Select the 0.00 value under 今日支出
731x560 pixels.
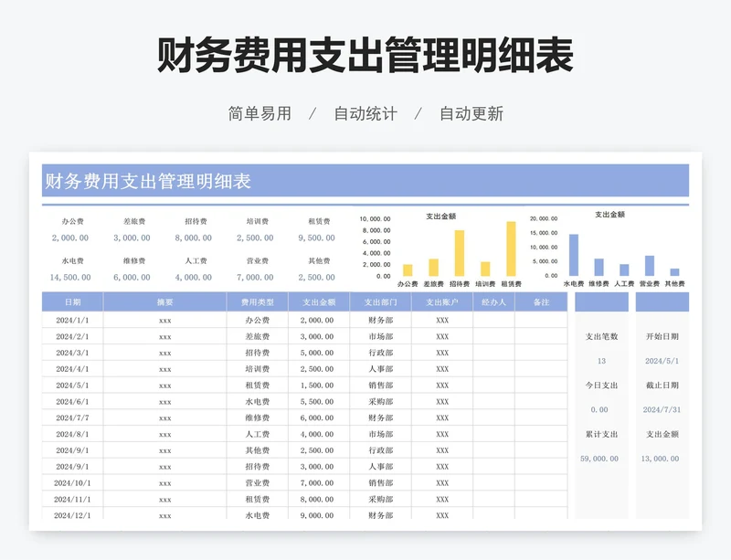point(599,410)
